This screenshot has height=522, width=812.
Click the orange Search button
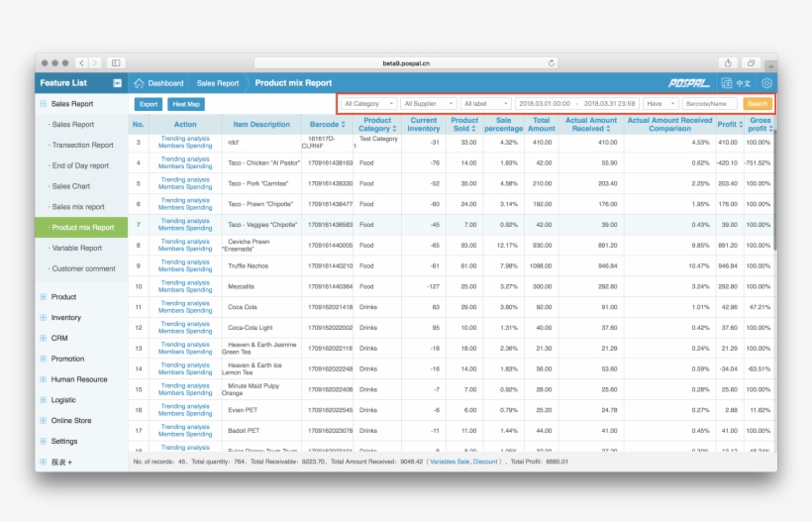click(758, 104)
